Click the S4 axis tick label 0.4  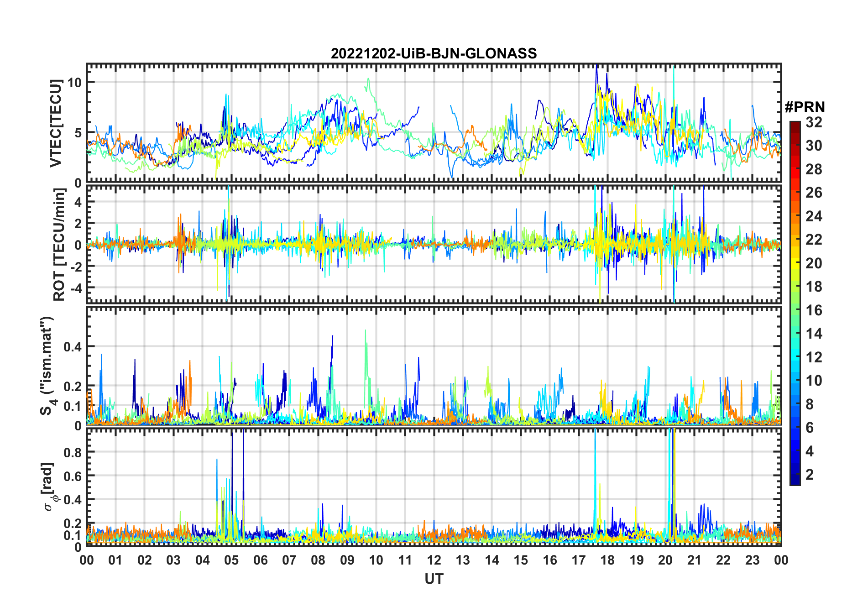click(73, 347)
